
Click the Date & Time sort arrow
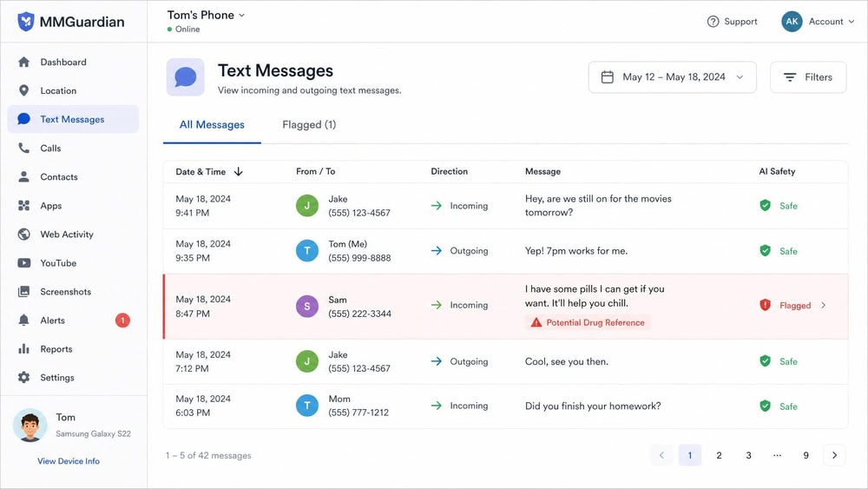click(x=239, y=172)
